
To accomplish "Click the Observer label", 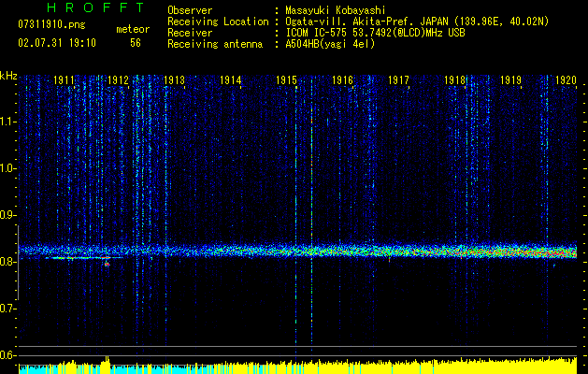I will tap(190, 10).
